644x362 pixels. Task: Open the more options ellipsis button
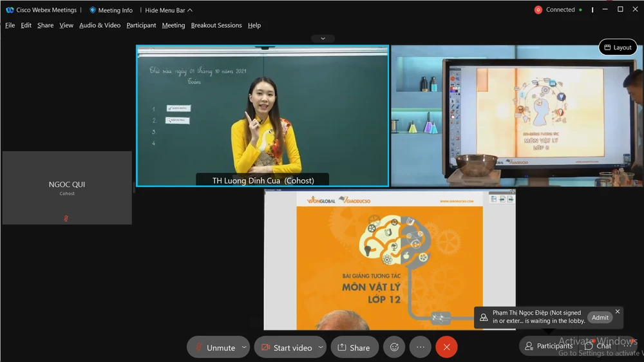[421, 347]
